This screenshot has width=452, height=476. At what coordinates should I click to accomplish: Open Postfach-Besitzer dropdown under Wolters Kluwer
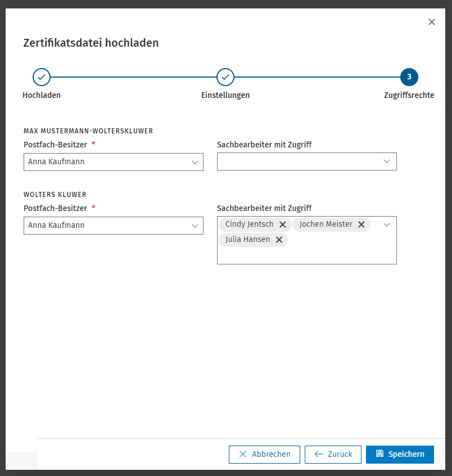coord(114,226)
